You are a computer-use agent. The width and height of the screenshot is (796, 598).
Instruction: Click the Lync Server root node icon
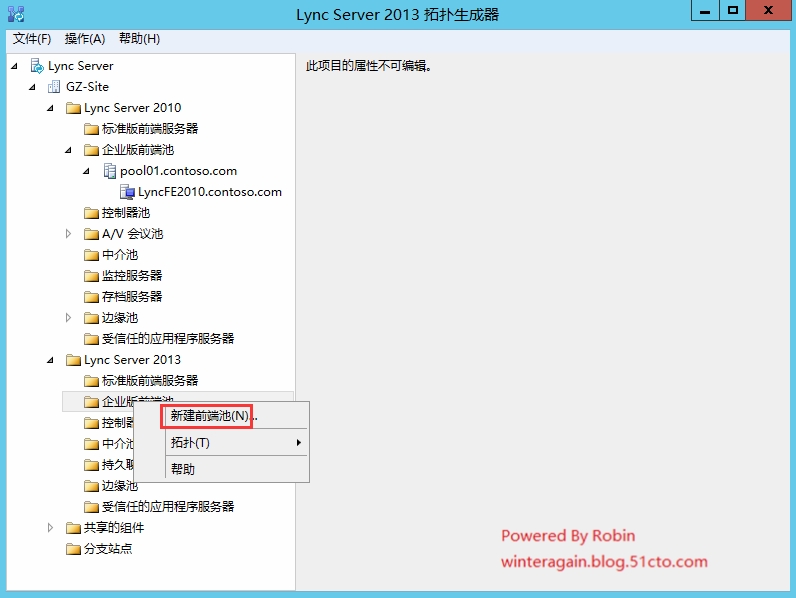tap(37, 66)
